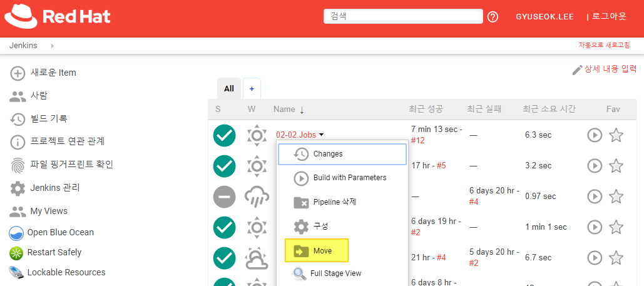Image resolution: width=644 pixels, height=286 pixels.
Task: Click the search input field in the header
Action: (x=403, y=16)
